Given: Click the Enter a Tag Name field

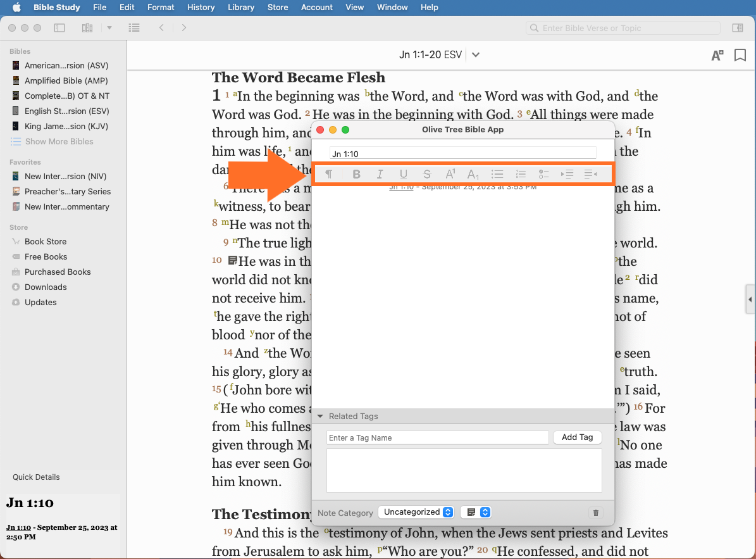Looking at the screenshot, I should pyautogui.click(x=437, y=437).
